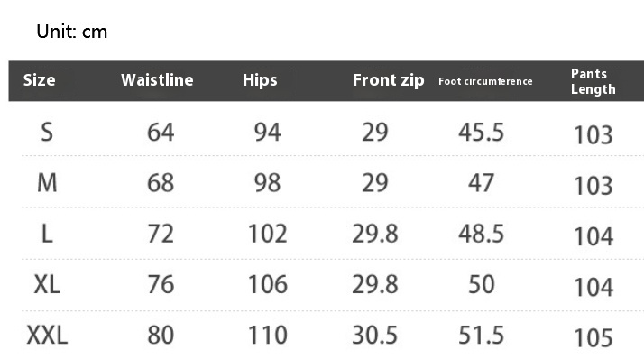Select front zip value 30.5
The image size is (644, 359).
(x=374, y=335)
